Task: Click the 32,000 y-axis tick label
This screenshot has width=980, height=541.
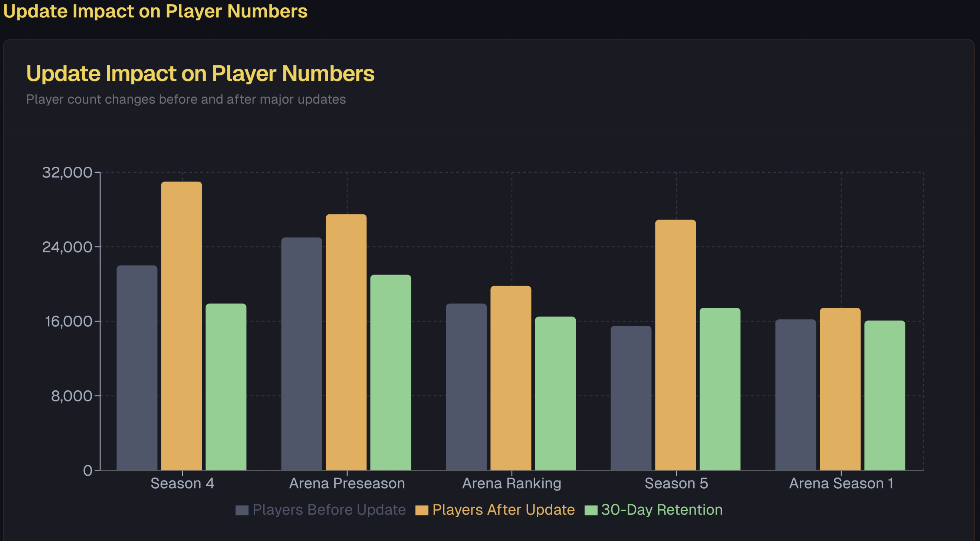Action: click(x=68, y=172)
